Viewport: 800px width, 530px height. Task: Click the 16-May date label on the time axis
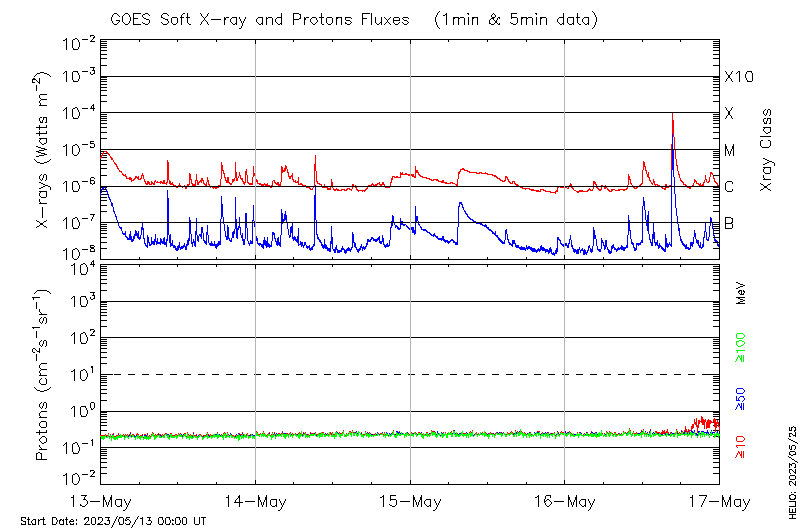[x=564, y=501]
